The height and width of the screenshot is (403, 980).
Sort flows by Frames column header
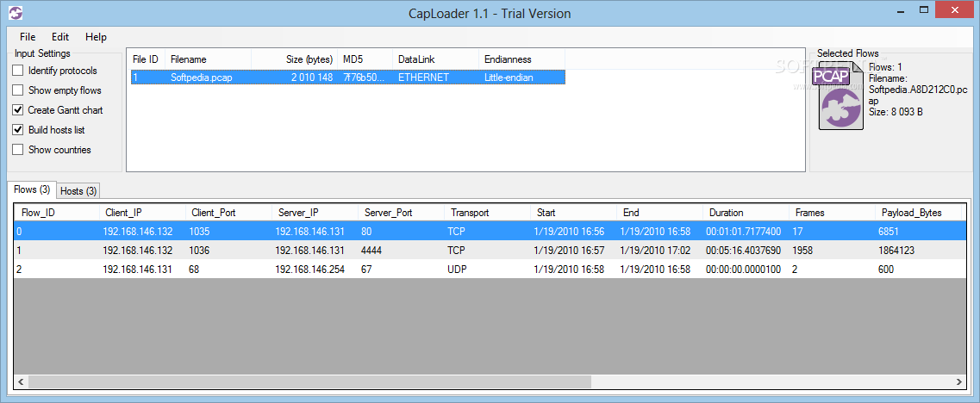click(x=833, y=213)
